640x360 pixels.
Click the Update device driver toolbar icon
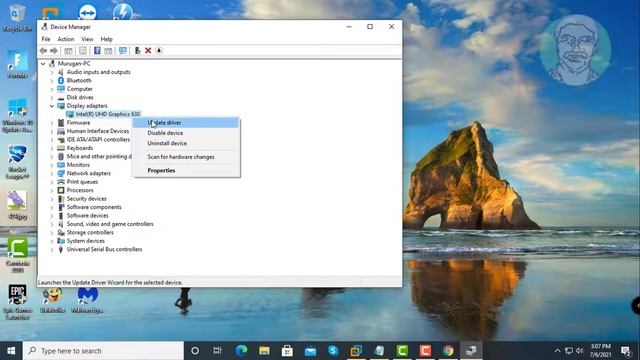138,51
